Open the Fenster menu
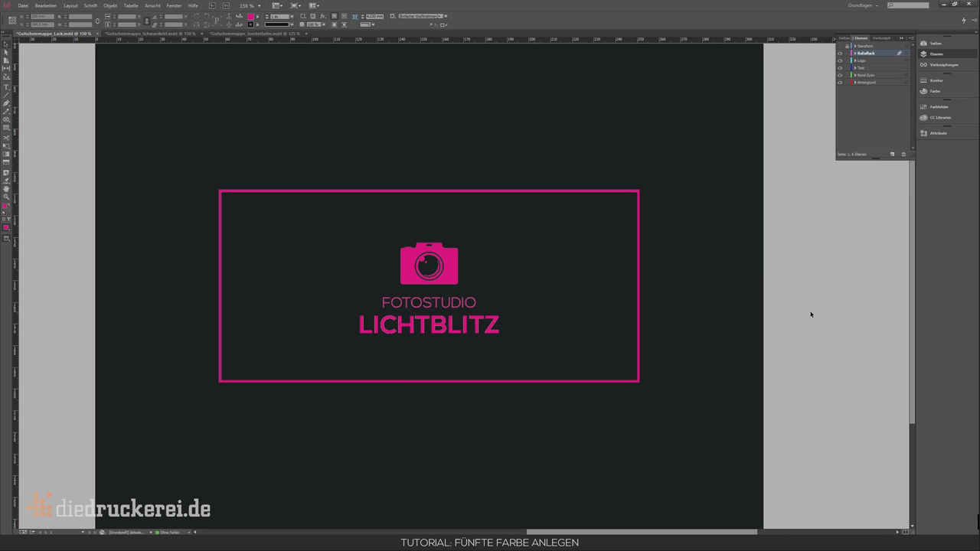 (x=175, y=5)
